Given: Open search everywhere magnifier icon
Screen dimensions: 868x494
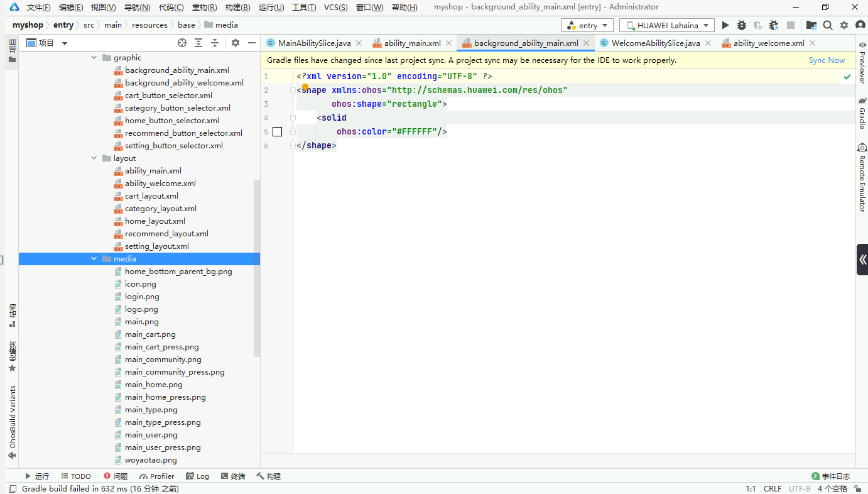Looking at the screenshot, I should (828, 25).
